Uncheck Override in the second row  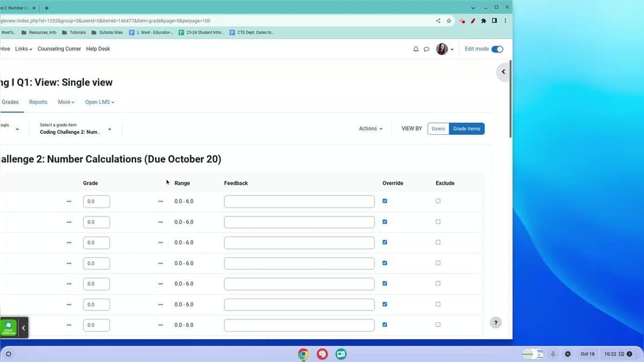point(385,222)
